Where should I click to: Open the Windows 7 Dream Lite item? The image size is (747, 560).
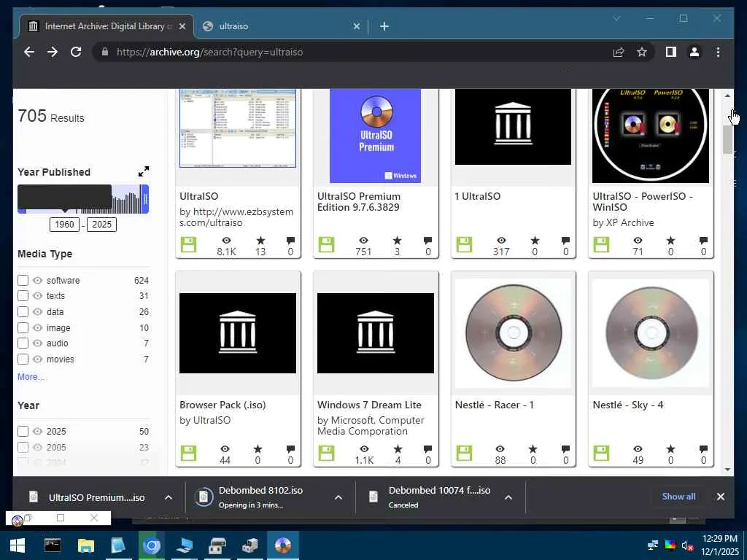(x=369, y=405)
